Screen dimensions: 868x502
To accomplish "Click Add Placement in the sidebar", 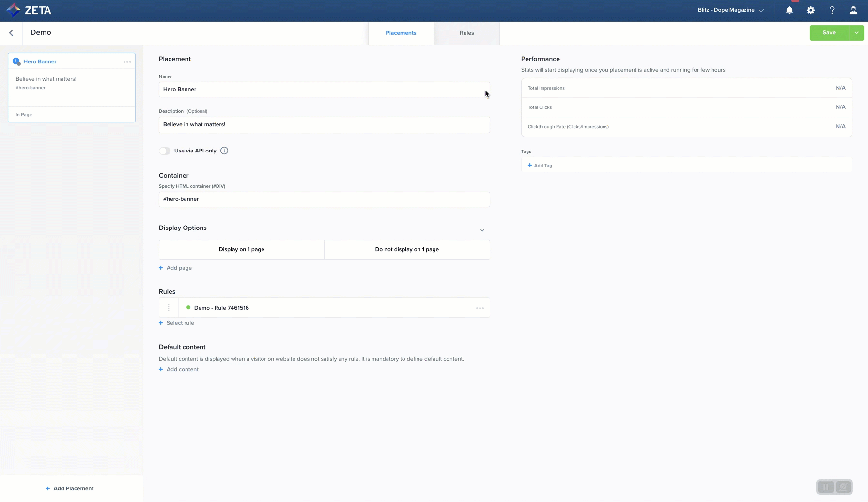I will coord(70,488).
